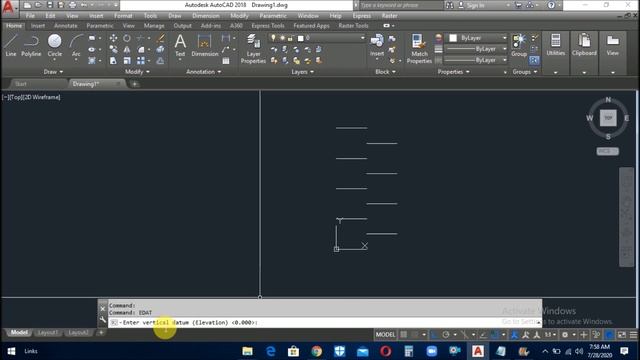Toggle Isolate Objects in status bar
The width and height of the screenshot is (640, 360).
596,335
